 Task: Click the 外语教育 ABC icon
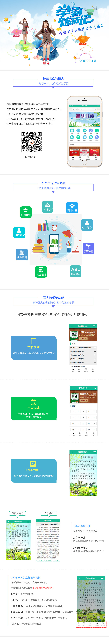pos(75,271)
